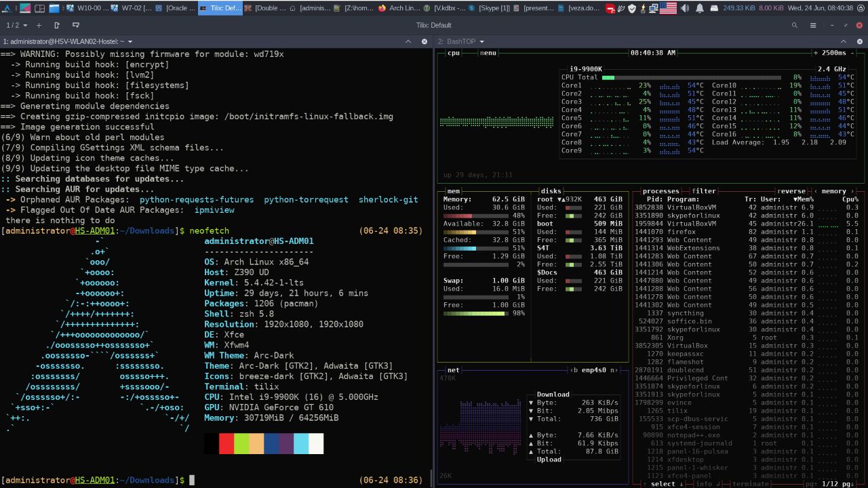The width and height of the screenshot is (868, 488).
Task: Click the neofetch command in terminal
Action: (210, 231)
